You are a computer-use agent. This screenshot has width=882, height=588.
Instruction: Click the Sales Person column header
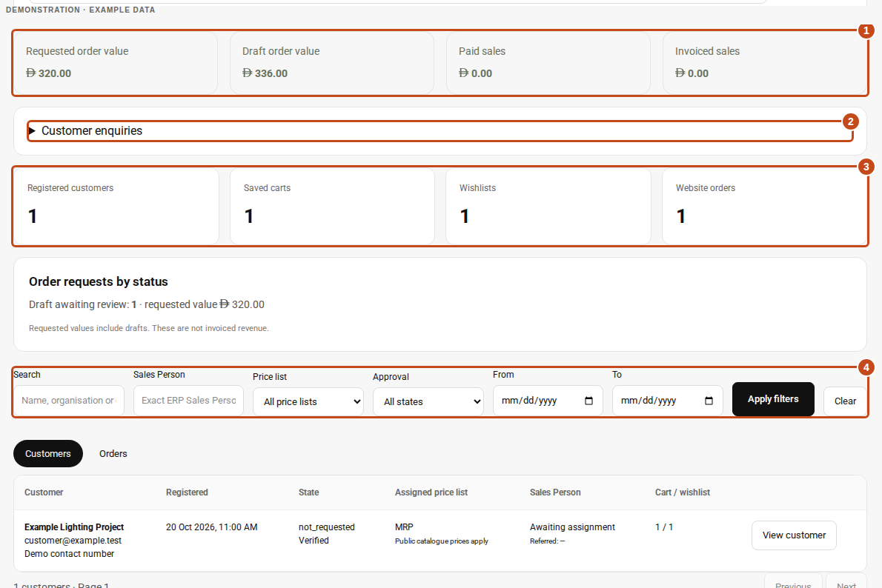[x=555, y=492]
